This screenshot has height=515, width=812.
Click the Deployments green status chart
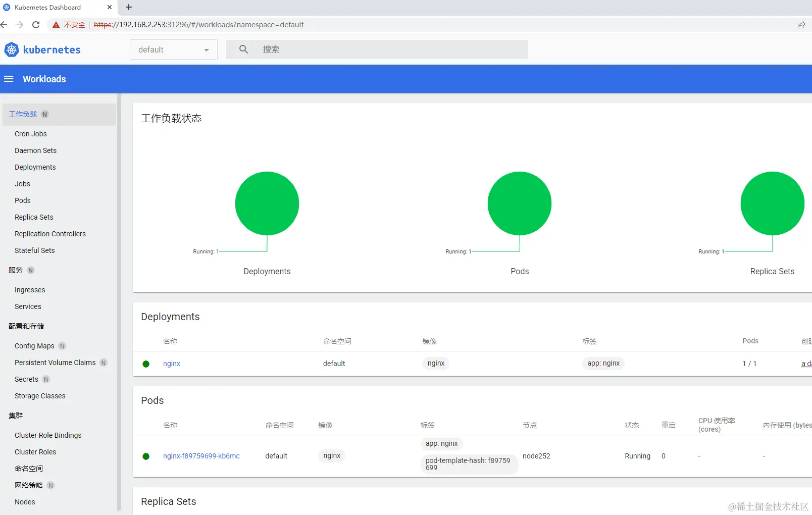pyautogui.click(x=267, y=203)
